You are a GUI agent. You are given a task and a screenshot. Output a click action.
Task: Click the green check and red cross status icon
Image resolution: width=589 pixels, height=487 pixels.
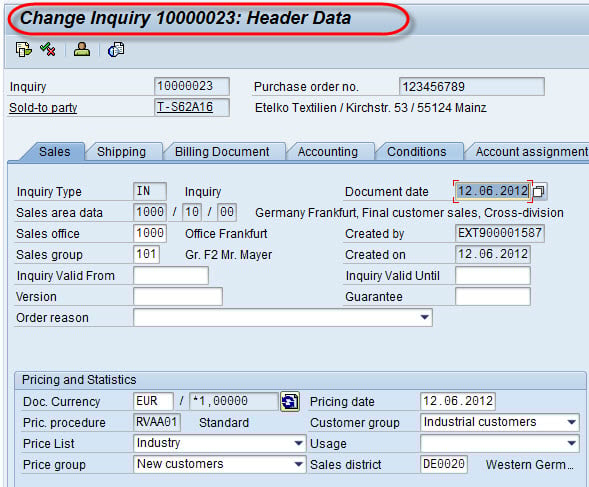pos(48,49)
